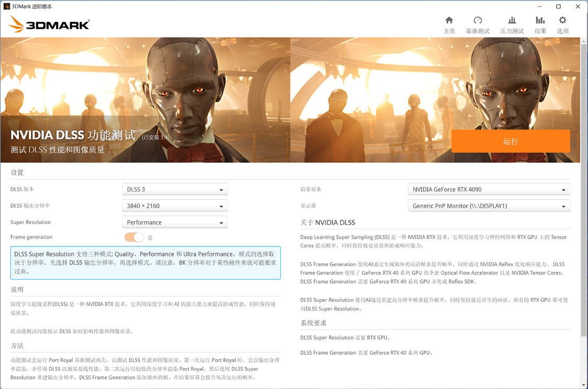Open the DLSS output resolution 3840 × 2160 dropdown
The width and height of the screenshot is (588, 389).
[x=175, y=206]
